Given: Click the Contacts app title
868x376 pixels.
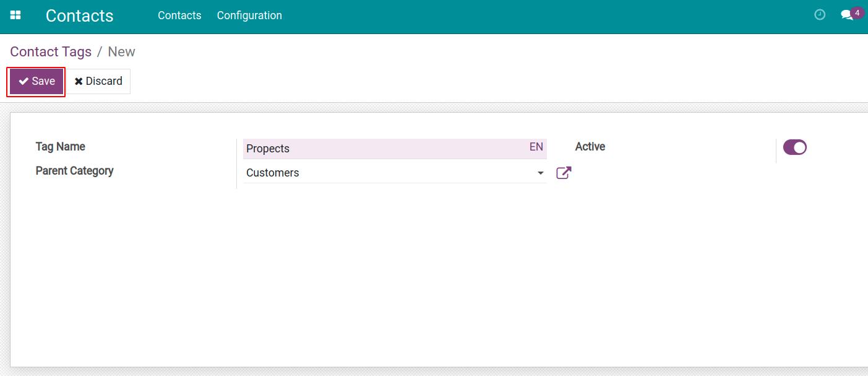Looking at the screenshot, I should click(x=79, y=15).
